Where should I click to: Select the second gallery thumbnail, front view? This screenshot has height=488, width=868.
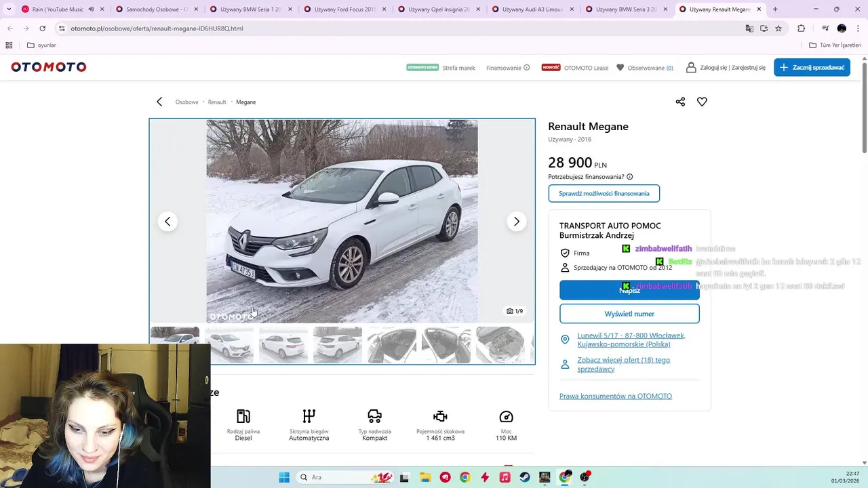(229, 345)
